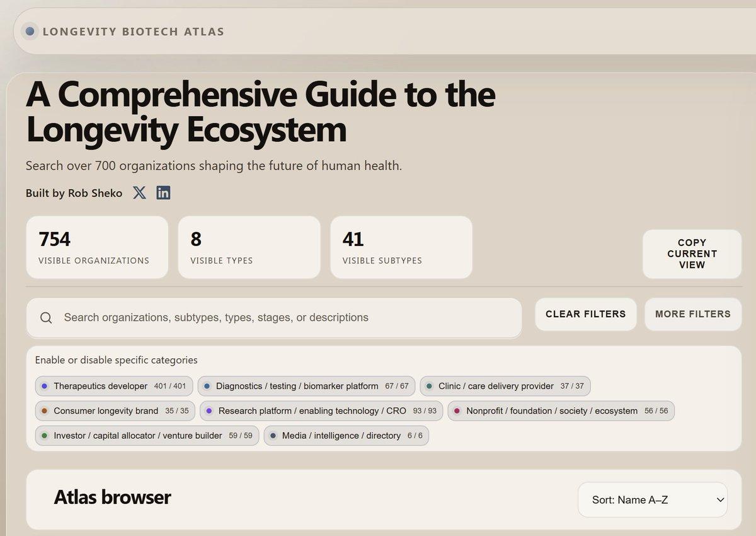This screenshot has width=756, height=536.
Task: Open the More Filters button
Action: [693, 314]
